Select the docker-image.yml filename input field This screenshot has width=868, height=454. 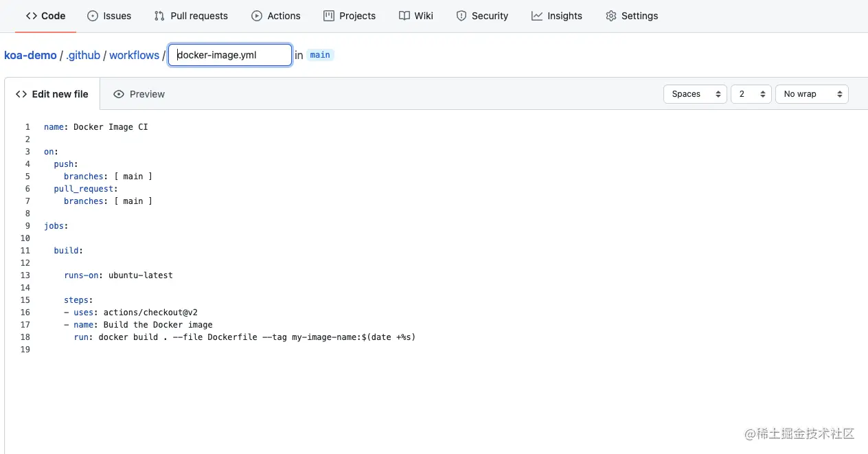pos(229,54)
